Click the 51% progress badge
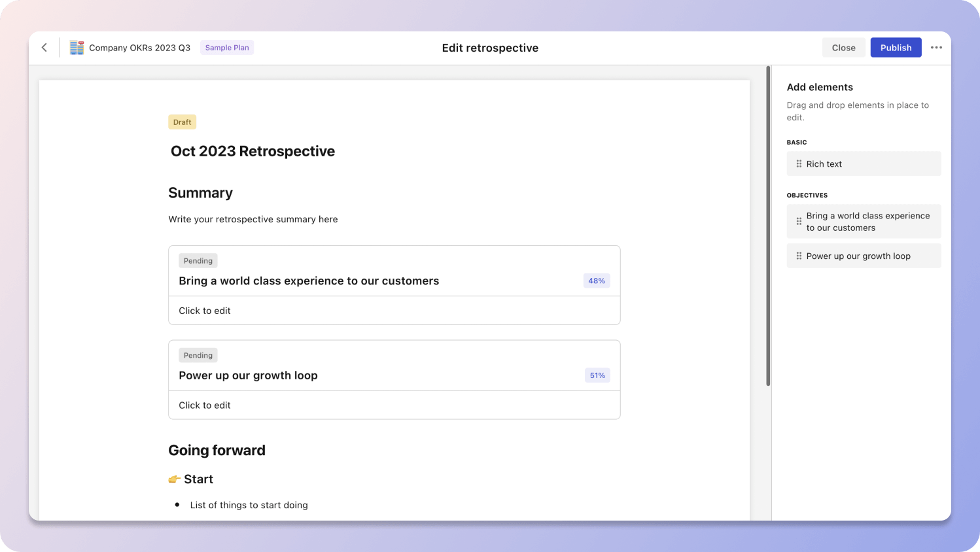This screenshot has width=980, height=552. pyautogui.click(x=597, y=375)
